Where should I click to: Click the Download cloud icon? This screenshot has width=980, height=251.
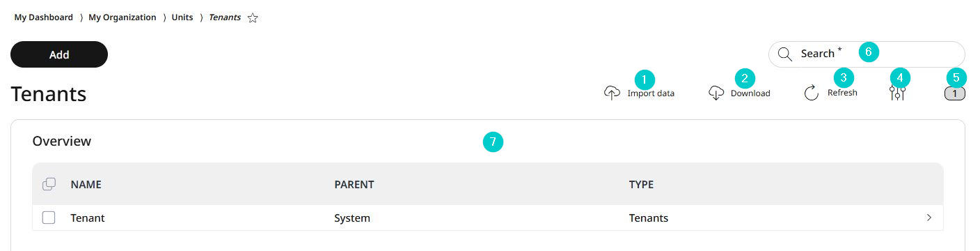point(716,93)
